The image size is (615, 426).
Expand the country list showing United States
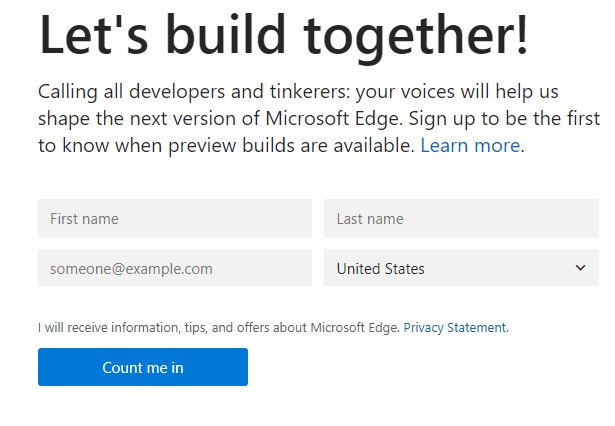click(461, 268)
